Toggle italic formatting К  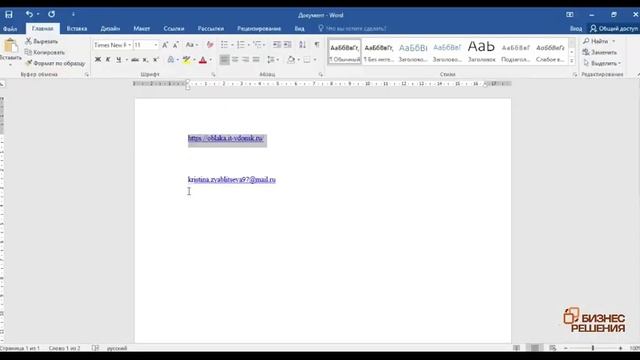coord(108,60)
